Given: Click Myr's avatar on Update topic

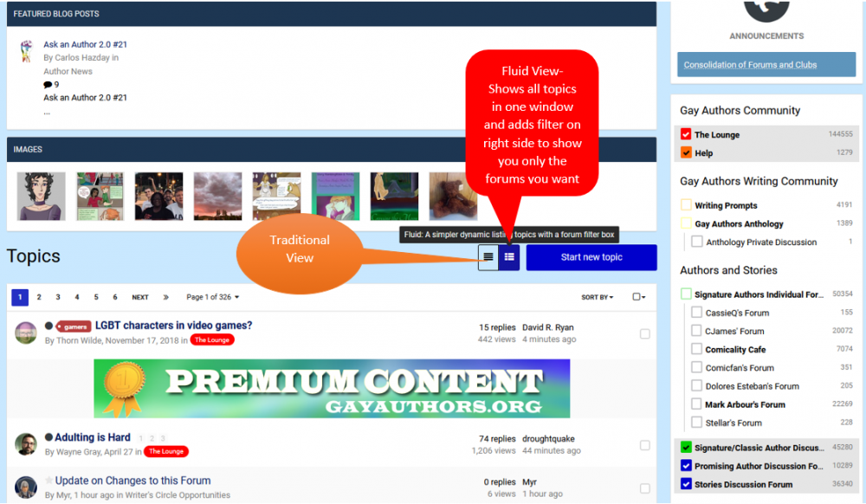Looking at the screenshot, I should [x=26, y=487].
